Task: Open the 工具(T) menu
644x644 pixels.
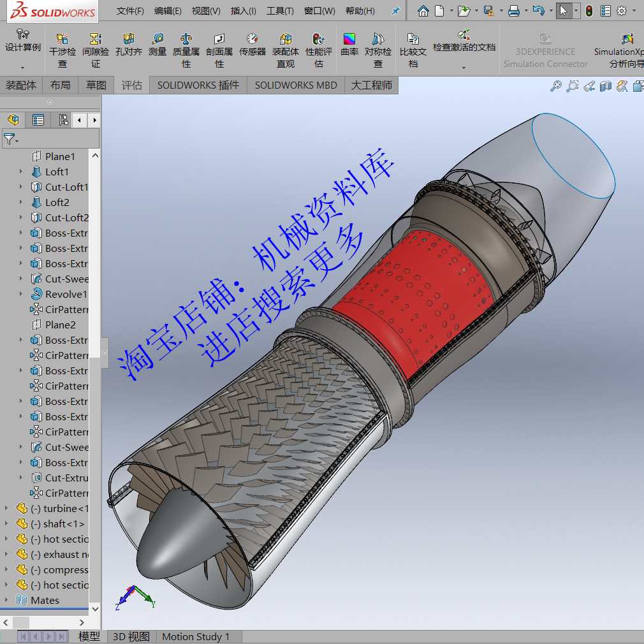Action: click(x=280, y=11)
